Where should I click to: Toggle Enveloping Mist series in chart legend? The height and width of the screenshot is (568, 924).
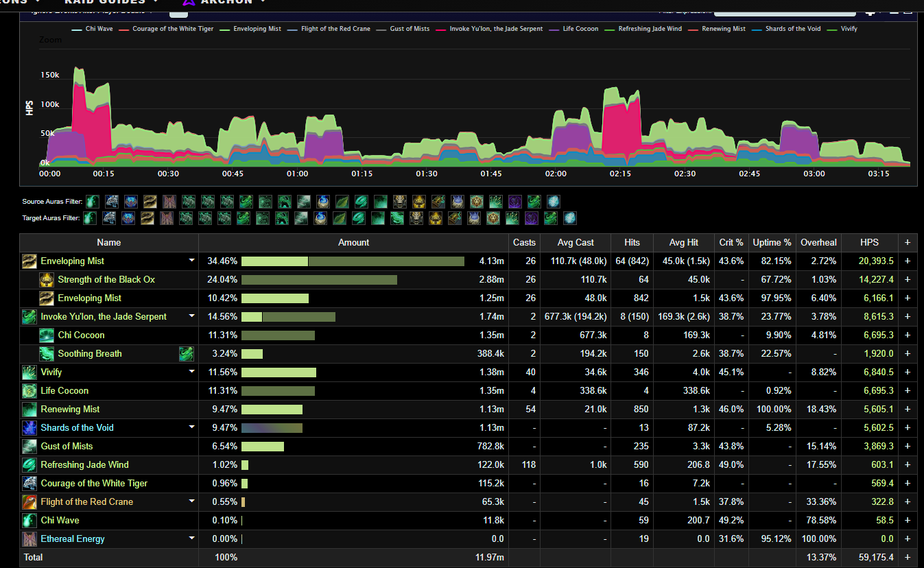point(249,29)
